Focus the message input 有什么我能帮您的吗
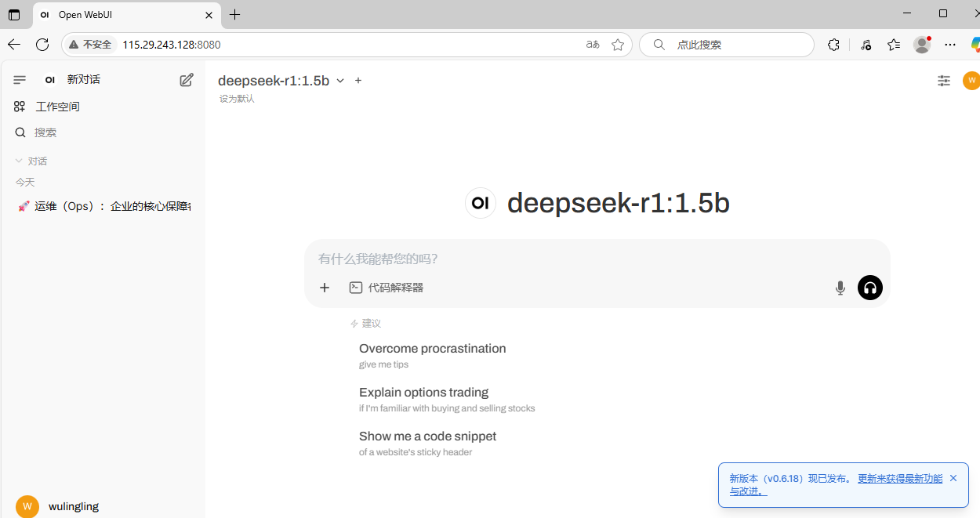The height and width of the screenshot is (518, 980). pos(597,259)
